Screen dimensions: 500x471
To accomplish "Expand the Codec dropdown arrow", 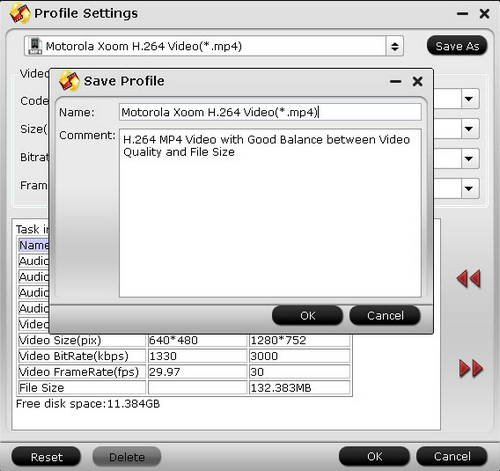I will (469, 99).
